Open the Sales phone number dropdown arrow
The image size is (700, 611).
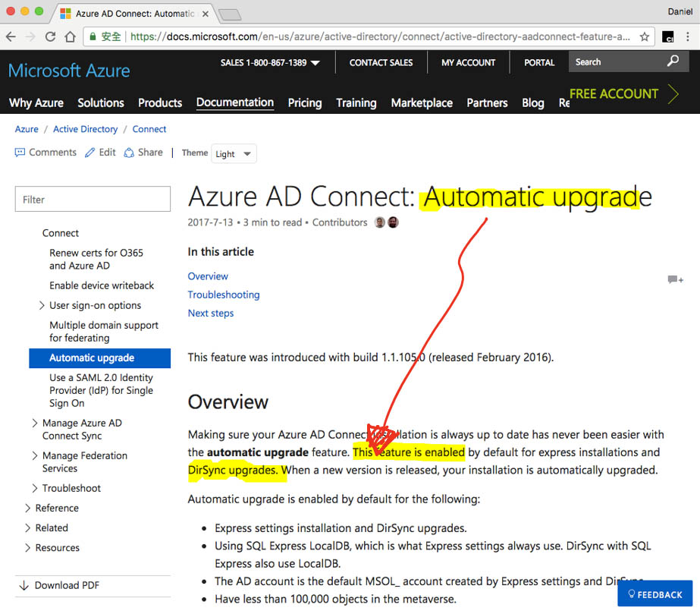coord(315,63)
